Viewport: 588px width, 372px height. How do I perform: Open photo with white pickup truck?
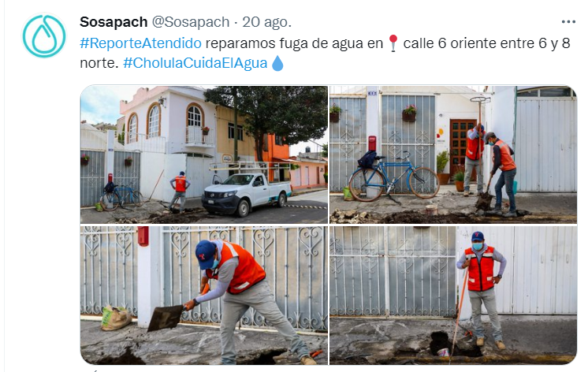pyautogui.click(x=204, y=154)
